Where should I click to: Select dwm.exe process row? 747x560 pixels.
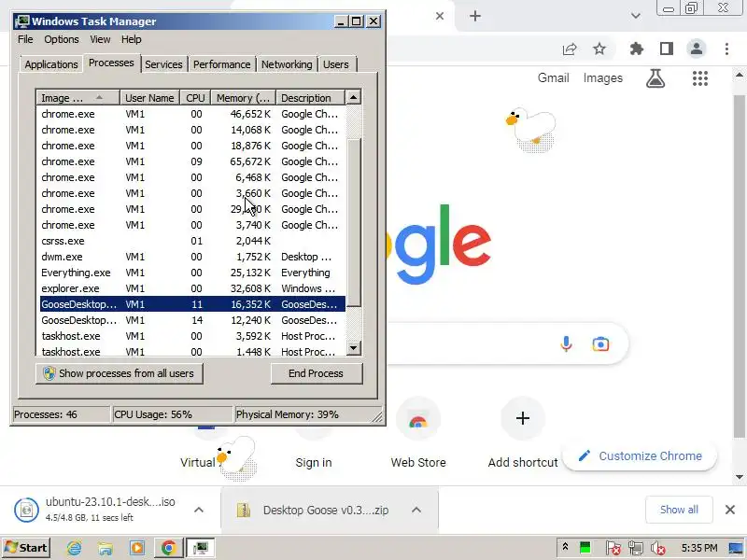click(x=192, y=257)
